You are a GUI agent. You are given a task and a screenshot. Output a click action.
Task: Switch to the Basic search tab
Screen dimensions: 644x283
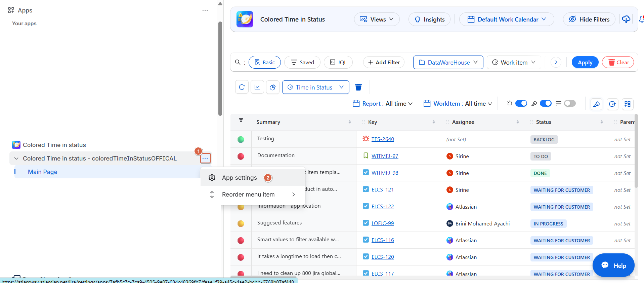(x=265, y=62)
